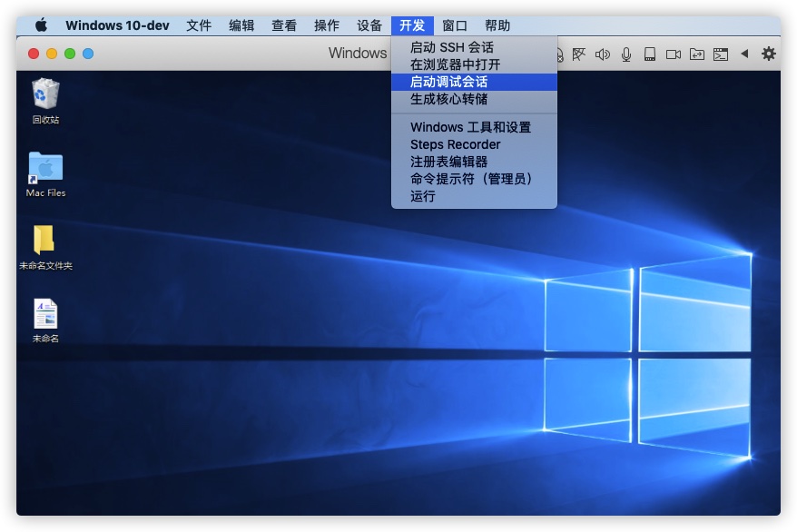Open the 查看 menu

tap(284, 25)
